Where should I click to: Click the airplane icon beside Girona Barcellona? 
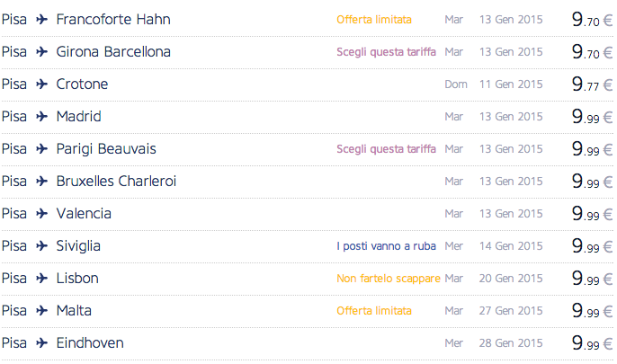point(41,51)
